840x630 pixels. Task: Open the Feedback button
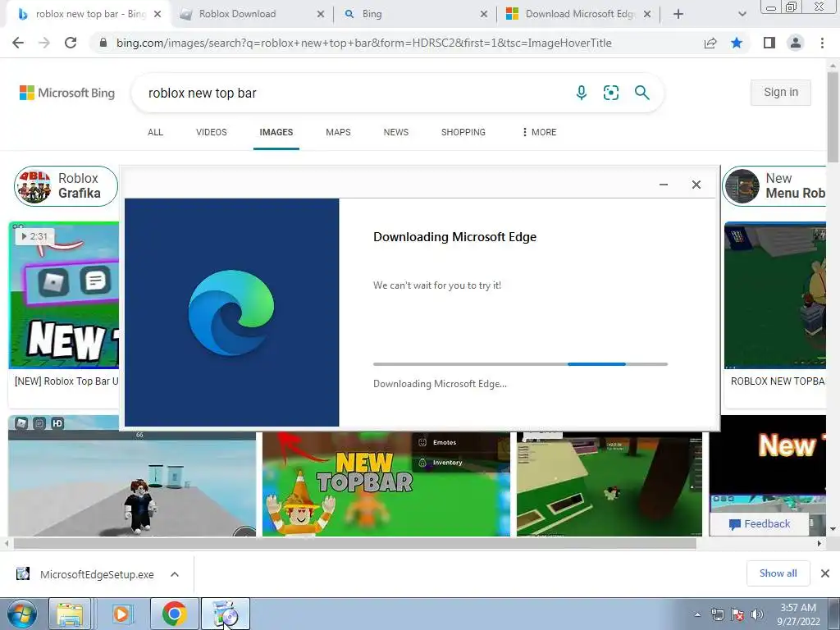[x=759, y=524]
